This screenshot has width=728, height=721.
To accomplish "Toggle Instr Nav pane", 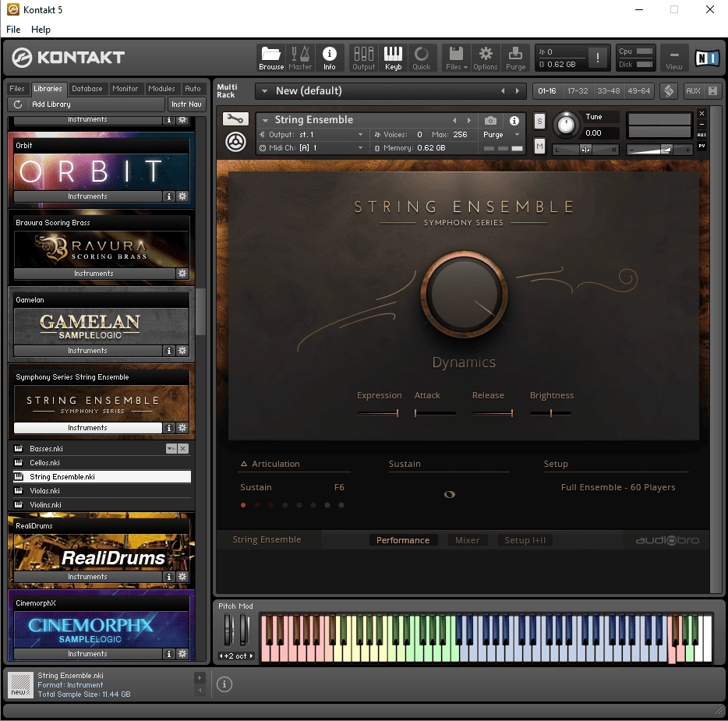I will pos(186,104).
